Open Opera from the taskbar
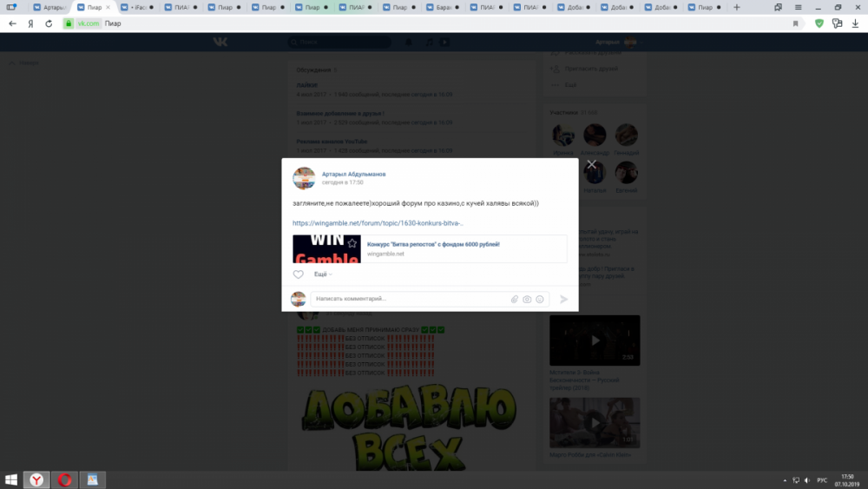The height and width of the screenshot is (489, 868). (x=65, y=479)
